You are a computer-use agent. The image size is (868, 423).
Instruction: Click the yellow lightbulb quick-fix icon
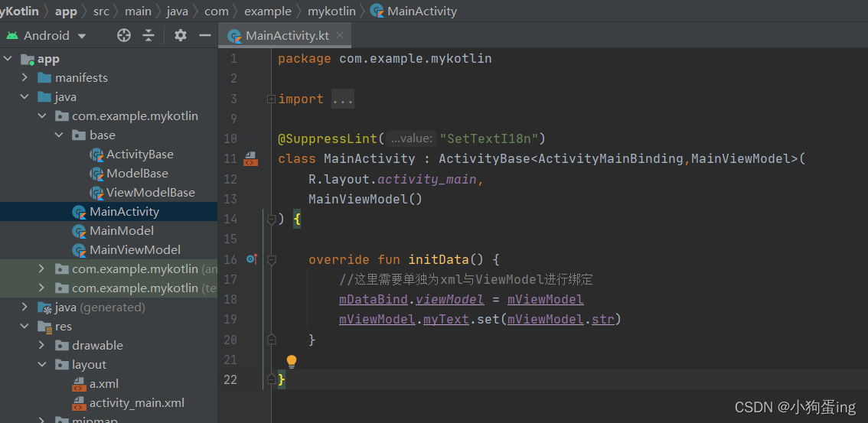tap(291, 361)
